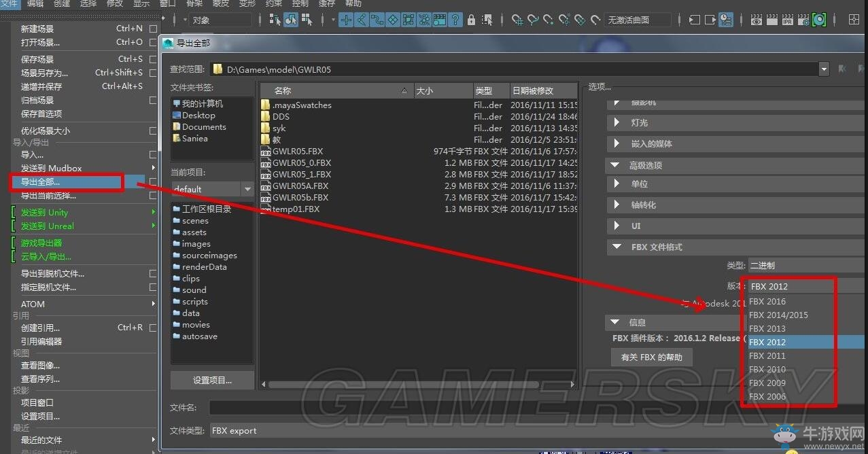
Task: Toggle the rendering selection mask icon
Action: (440, 20)
